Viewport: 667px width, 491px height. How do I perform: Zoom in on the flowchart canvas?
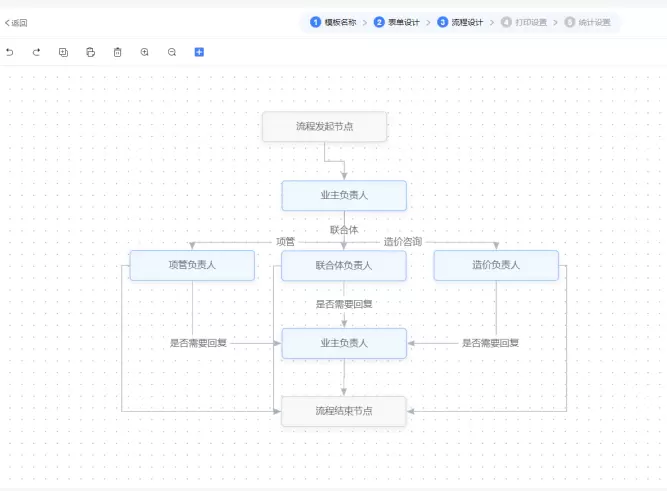coord(145,52)
